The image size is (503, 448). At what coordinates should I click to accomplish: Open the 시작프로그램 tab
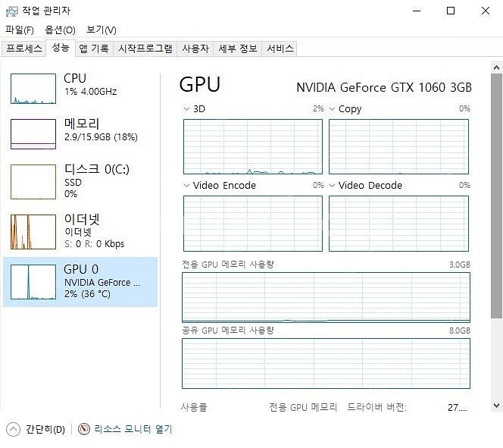click(x=145, y=49)
